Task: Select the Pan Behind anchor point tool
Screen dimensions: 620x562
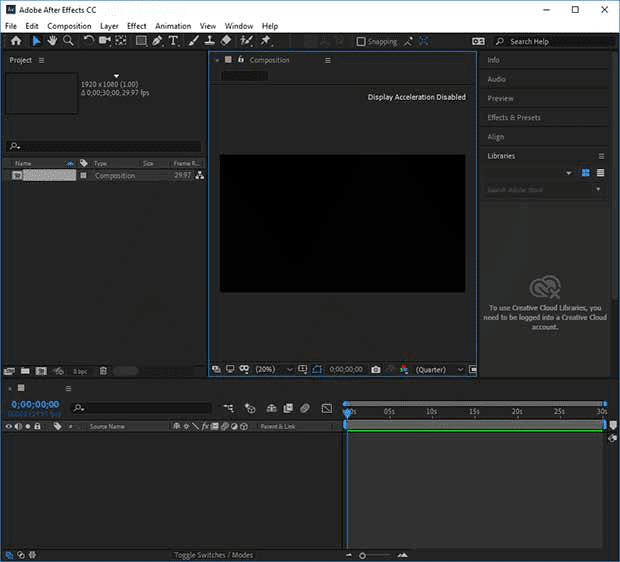Action: coord(121,41)
